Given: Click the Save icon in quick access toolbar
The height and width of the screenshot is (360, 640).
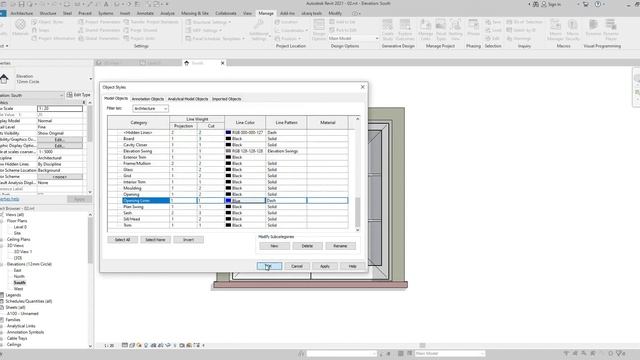Looking at the screenshot, I should tap(22, 4).
